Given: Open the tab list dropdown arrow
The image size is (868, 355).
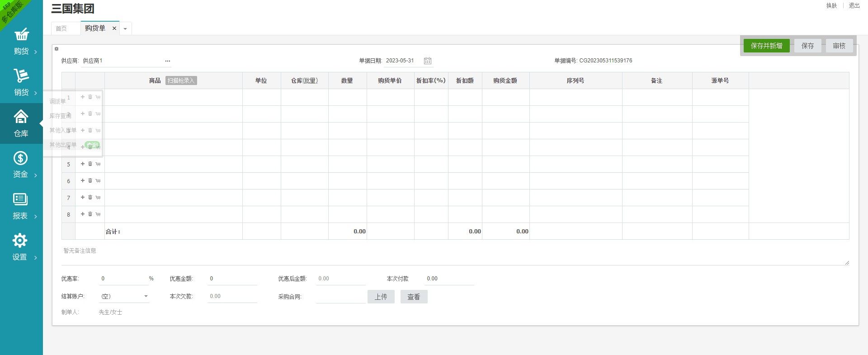Looking at the screenshot, I should point(125,28).
